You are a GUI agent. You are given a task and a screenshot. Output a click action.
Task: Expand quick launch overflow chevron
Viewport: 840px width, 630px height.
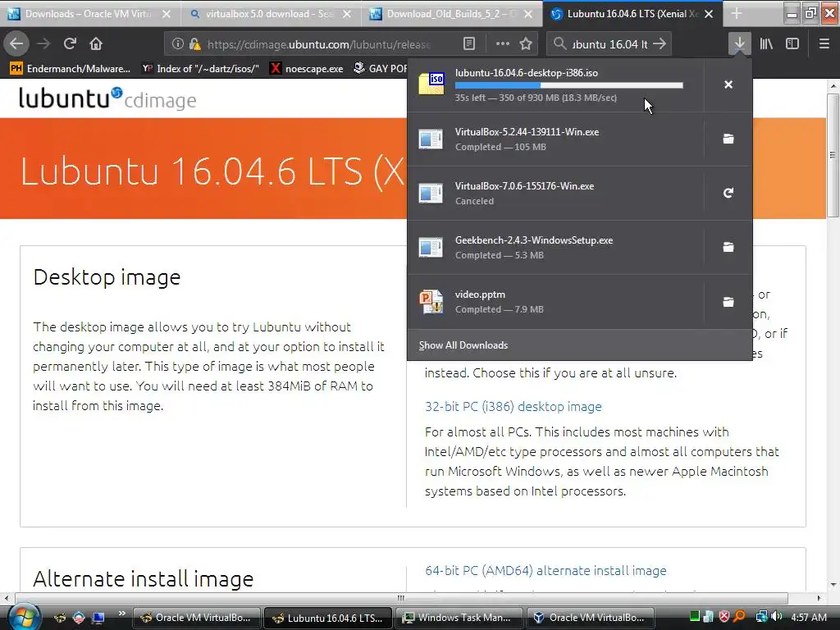pos(122,614)
